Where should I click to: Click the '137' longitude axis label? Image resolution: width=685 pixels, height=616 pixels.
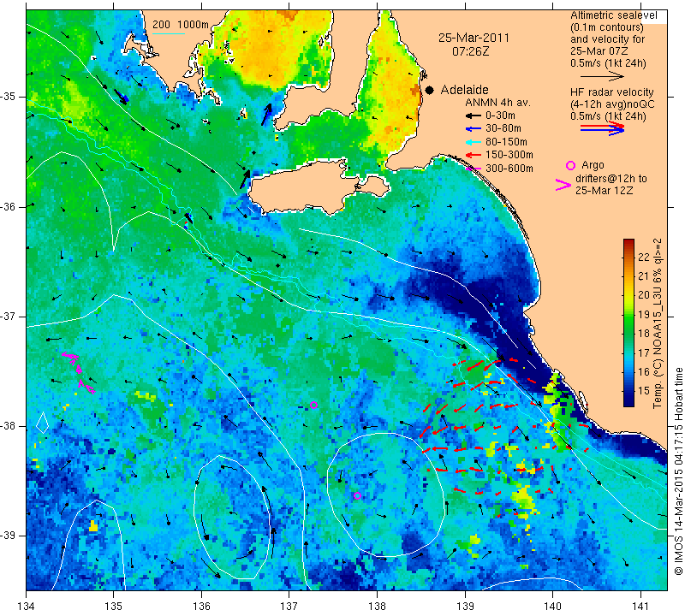pos(289,607)
